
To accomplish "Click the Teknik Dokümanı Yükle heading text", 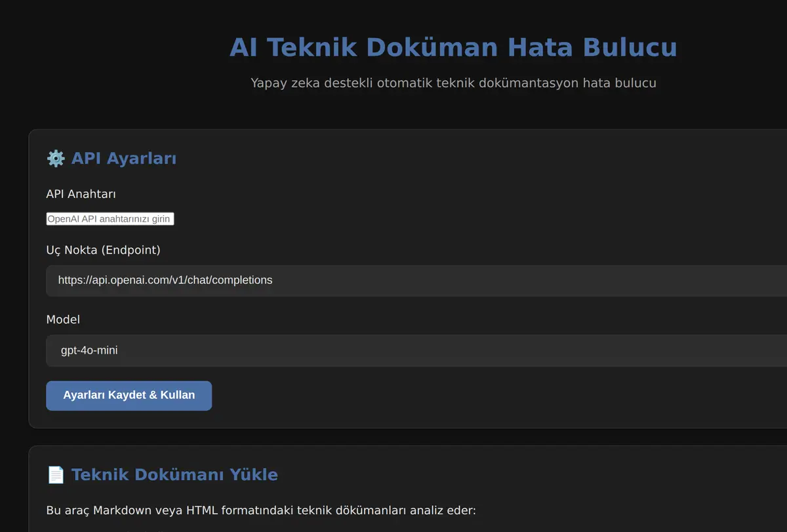I will click(x=174, y=475).
